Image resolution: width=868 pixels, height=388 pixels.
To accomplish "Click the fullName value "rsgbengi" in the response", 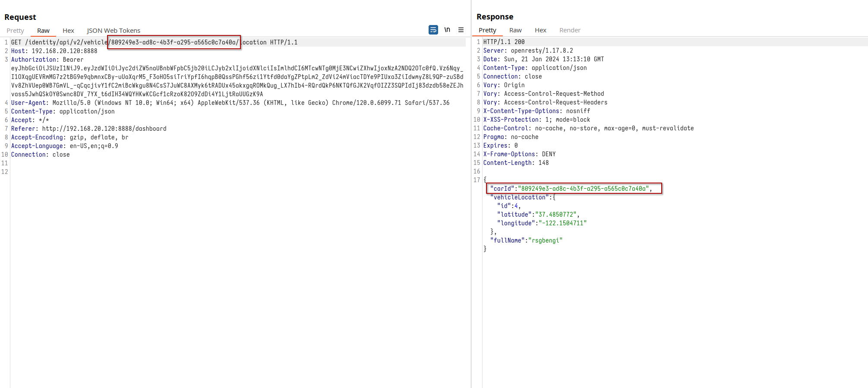I will [x=545, y=240].
